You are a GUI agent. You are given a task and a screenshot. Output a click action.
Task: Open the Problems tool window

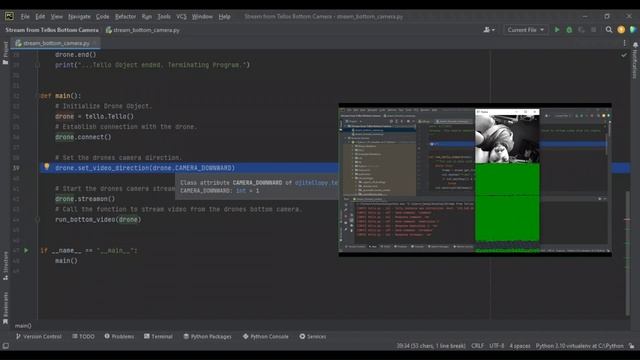[x=119, y=336]
